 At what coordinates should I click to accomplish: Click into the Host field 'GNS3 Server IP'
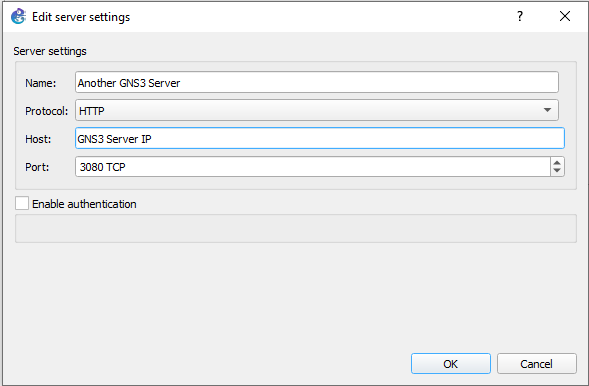320,139
